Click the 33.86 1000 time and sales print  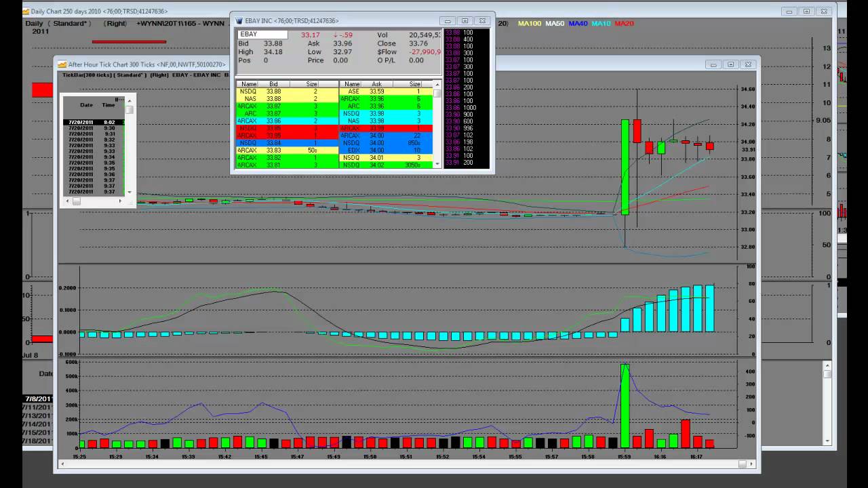coord(460,108)
